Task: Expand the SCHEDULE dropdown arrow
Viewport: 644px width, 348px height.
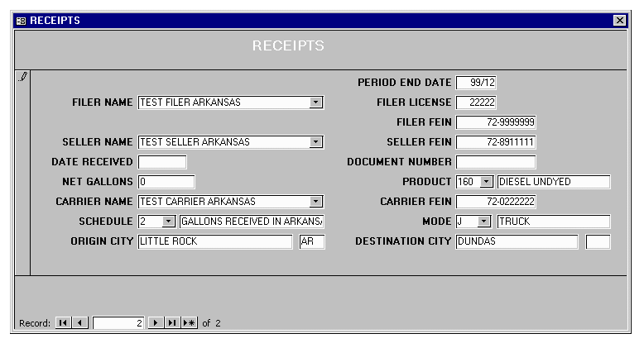Action: click(x=168, y=222)
